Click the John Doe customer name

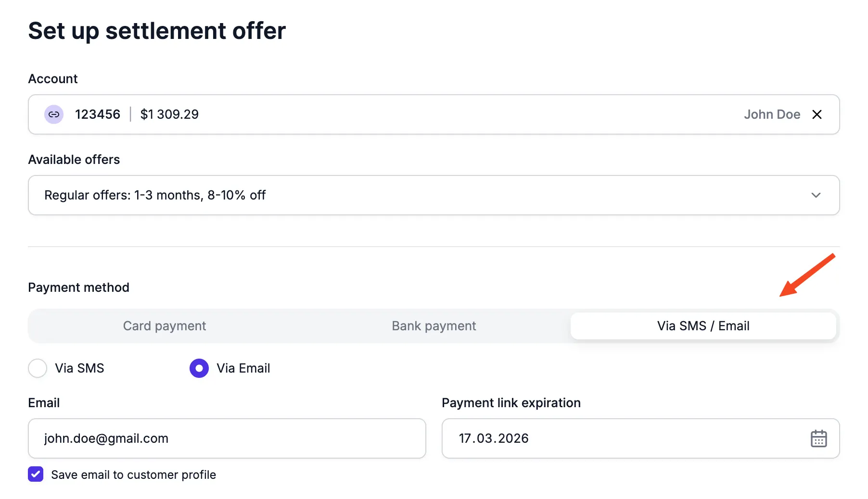pos(772,114)
